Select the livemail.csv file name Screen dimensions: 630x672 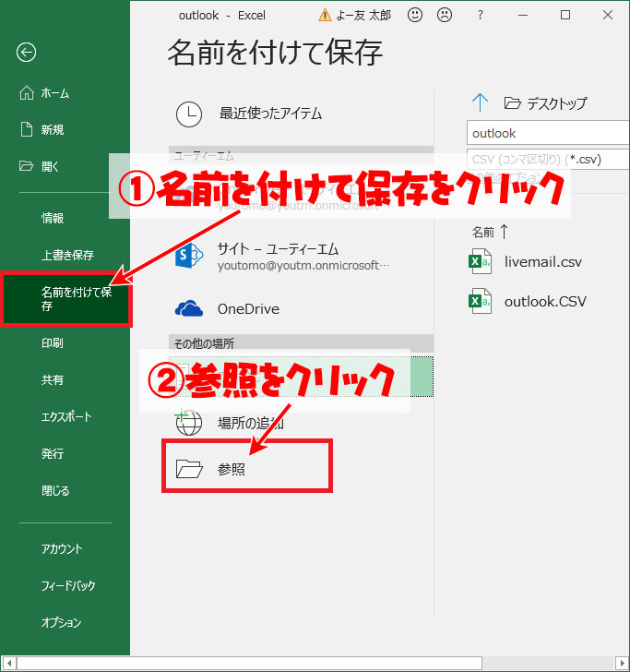click(542, 262)
